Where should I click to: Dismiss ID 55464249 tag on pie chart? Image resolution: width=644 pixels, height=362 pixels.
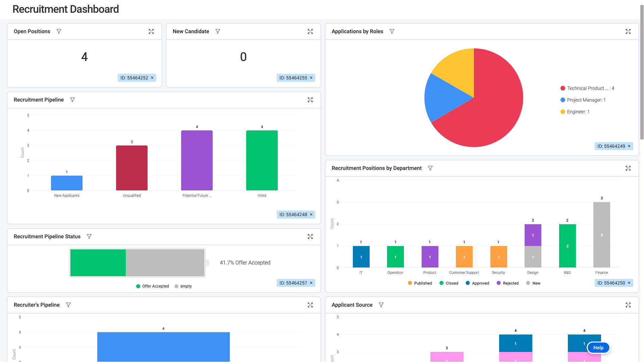click(x=629, y=146)
